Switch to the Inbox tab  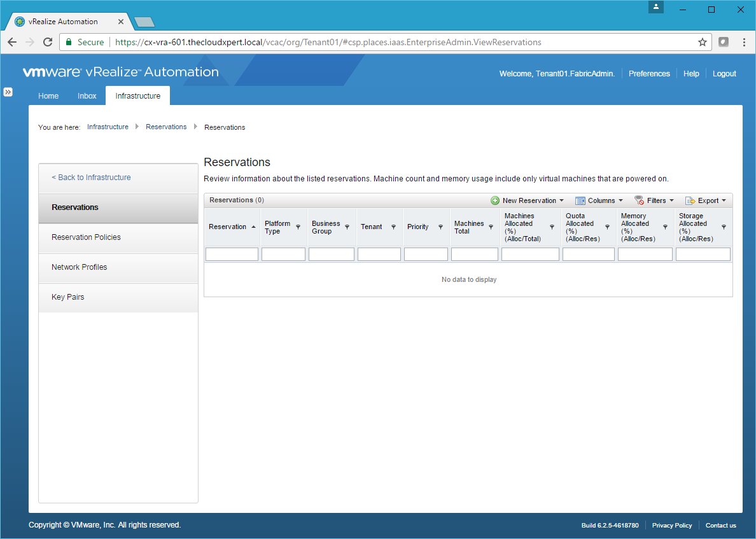coord(87,96)
